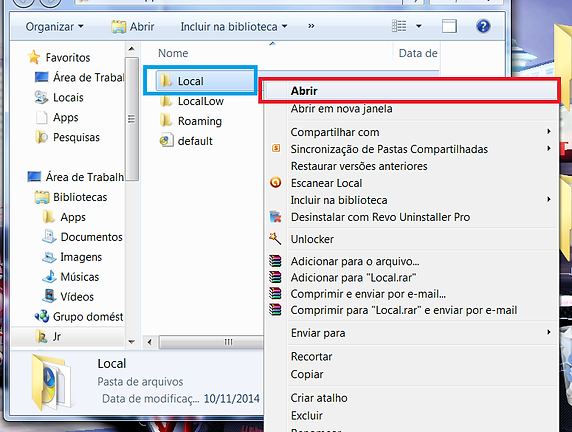Choose Criar atalho

411,398
